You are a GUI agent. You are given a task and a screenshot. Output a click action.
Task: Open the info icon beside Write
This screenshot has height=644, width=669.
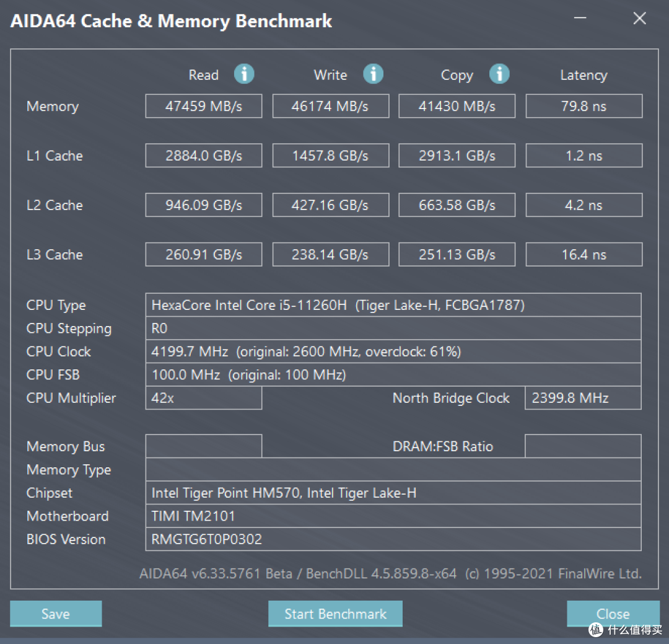point(373,74)
